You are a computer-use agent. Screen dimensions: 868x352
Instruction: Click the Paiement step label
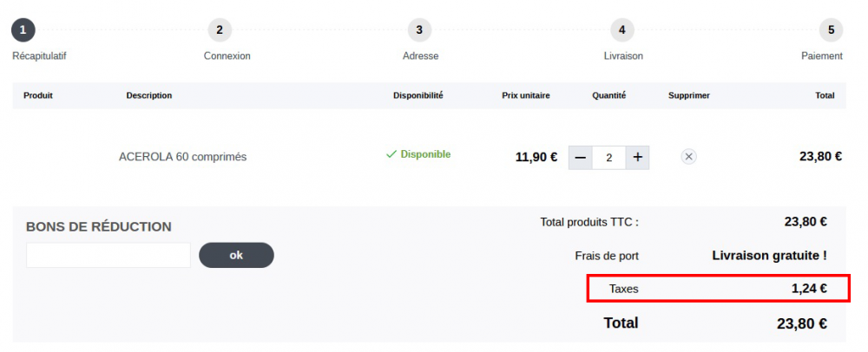point(821,56)
